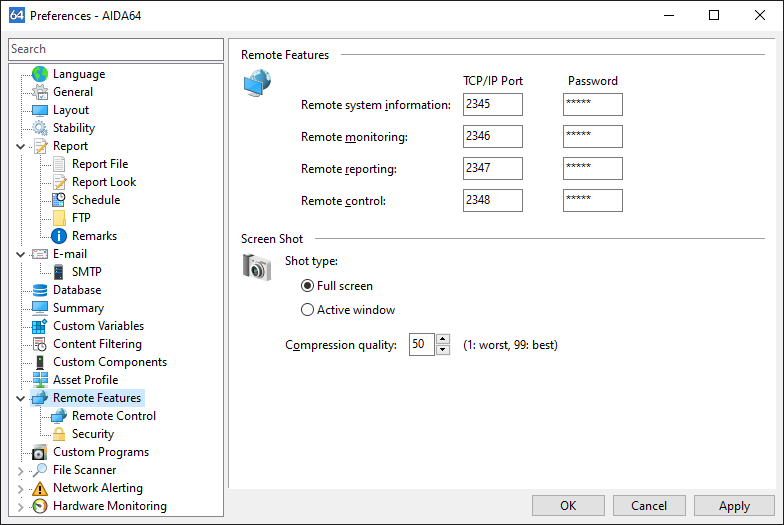Collapse the Remote Features tree node

[20, 398]
